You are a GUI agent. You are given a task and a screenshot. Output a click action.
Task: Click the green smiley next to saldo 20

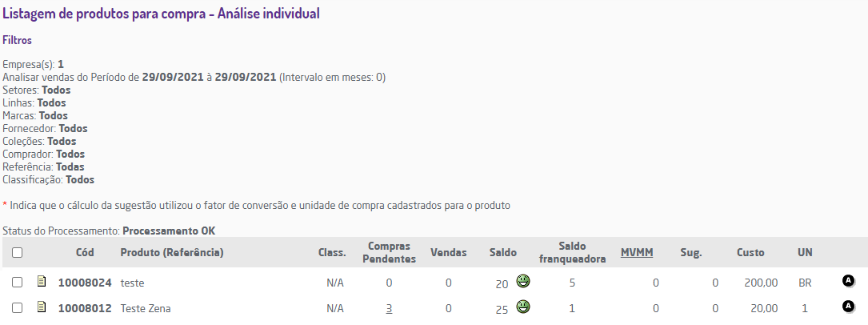pyautogui.click(x=523, y=281)
